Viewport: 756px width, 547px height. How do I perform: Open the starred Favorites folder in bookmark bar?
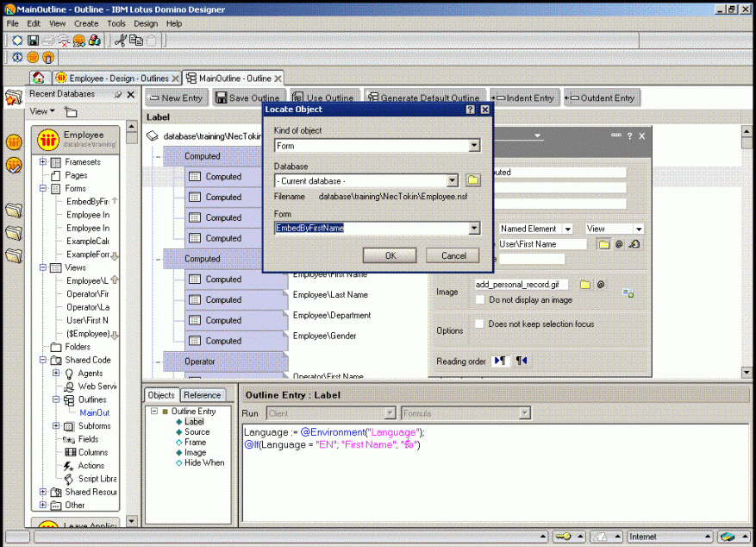point(14,97)
